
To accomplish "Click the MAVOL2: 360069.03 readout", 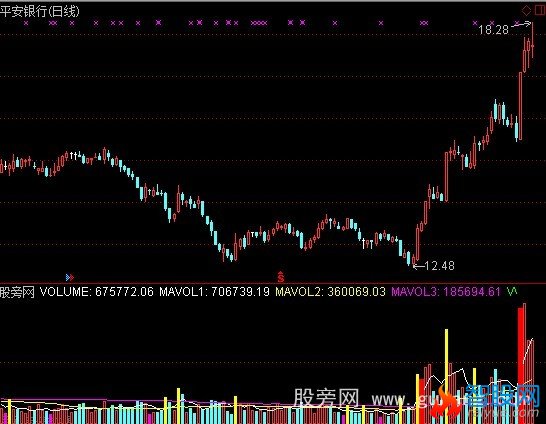I will click(x=330, y=292).
